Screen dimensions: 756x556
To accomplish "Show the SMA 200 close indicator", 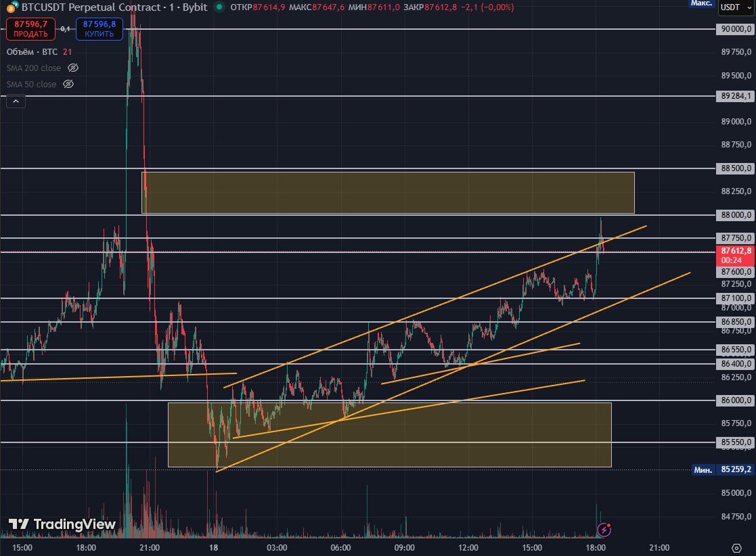I will [x=74, y=68].
